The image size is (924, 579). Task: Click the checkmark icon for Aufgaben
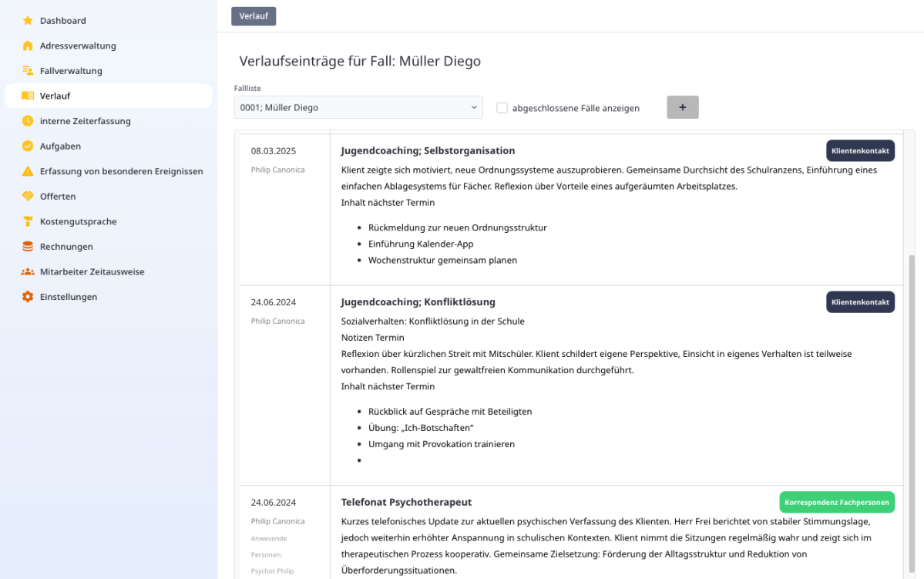[x=28, y=146]
